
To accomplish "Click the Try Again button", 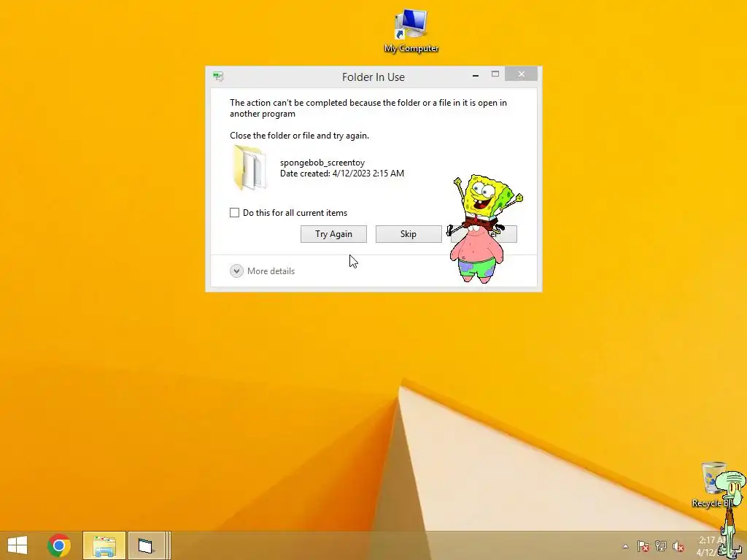I will (333, 234).
